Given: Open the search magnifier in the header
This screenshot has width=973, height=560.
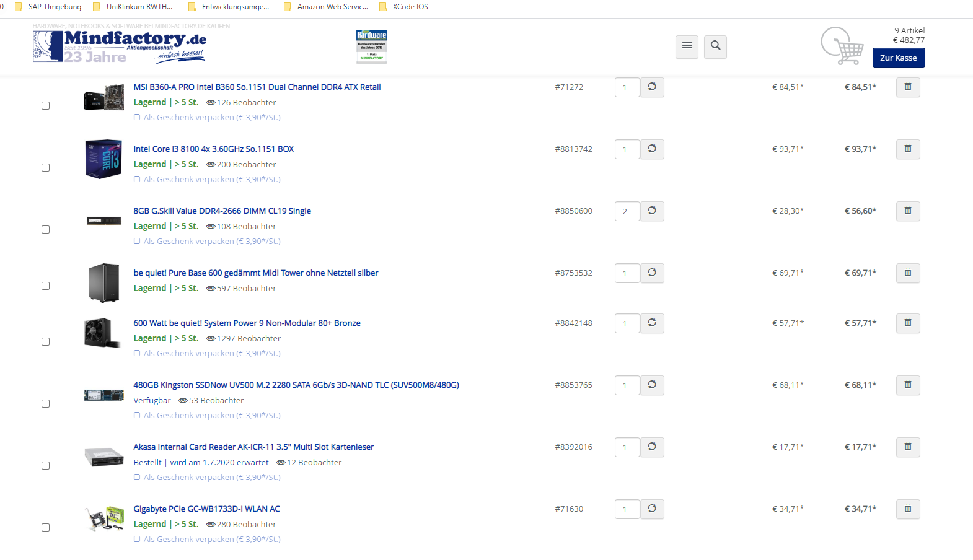Looking at the screenshot, I should tap(716, 46).
